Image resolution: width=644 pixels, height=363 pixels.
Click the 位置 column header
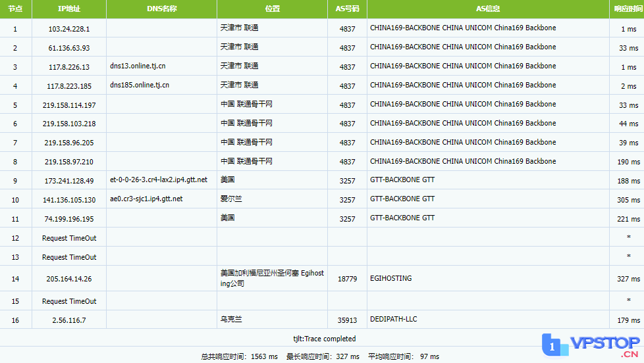point(273,9)
